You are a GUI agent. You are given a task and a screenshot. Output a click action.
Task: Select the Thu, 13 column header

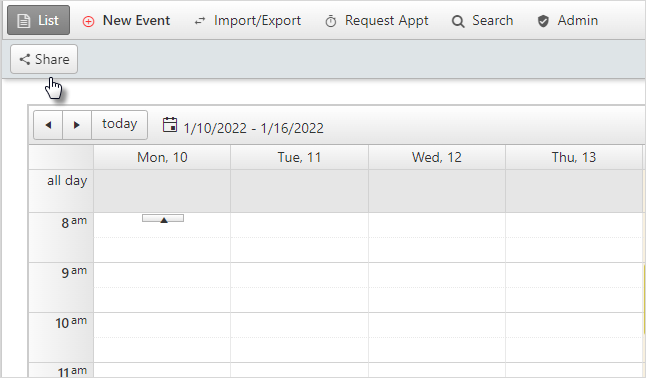click(x=574, y=157)
